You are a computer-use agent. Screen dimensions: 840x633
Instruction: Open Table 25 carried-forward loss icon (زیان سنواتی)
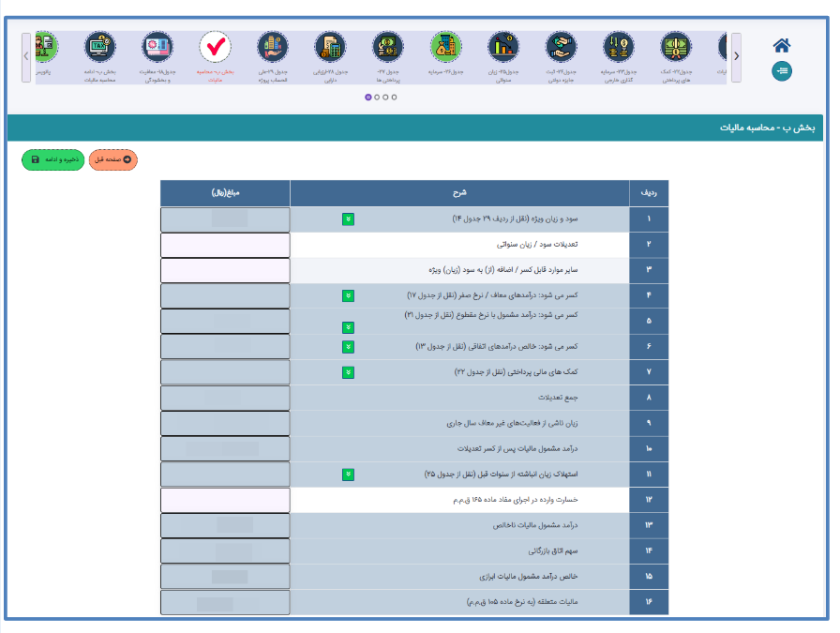click(x=503, y=47)
